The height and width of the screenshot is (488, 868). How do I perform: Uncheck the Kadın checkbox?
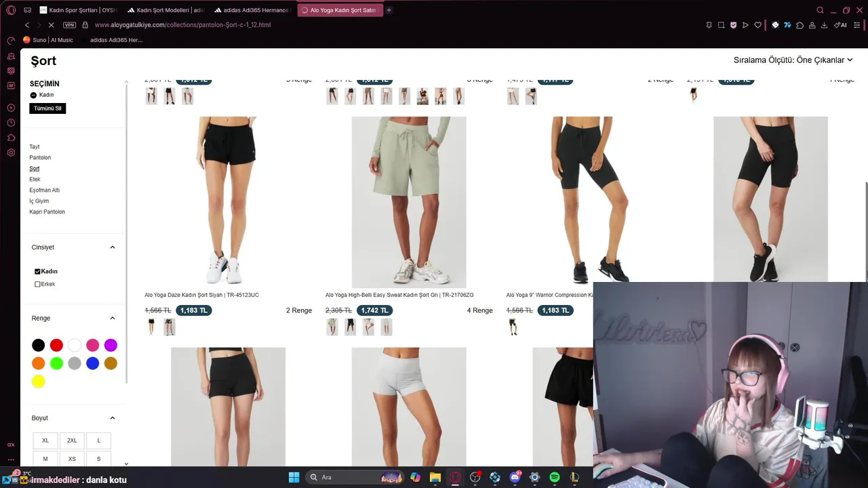click(x=37, y=271)
